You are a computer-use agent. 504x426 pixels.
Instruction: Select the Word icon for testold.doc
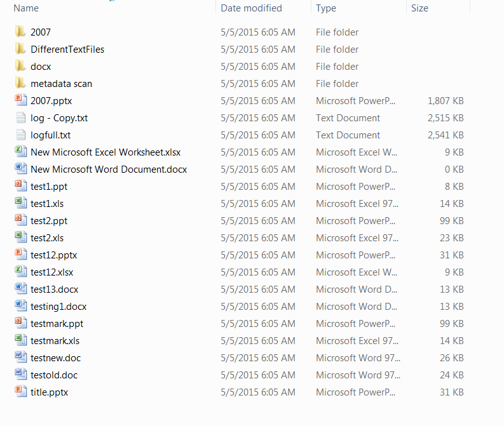pos(21,375)
